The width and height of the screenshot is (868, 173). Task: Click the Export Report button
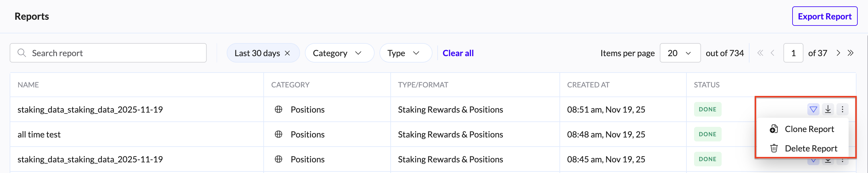point(825,16)
